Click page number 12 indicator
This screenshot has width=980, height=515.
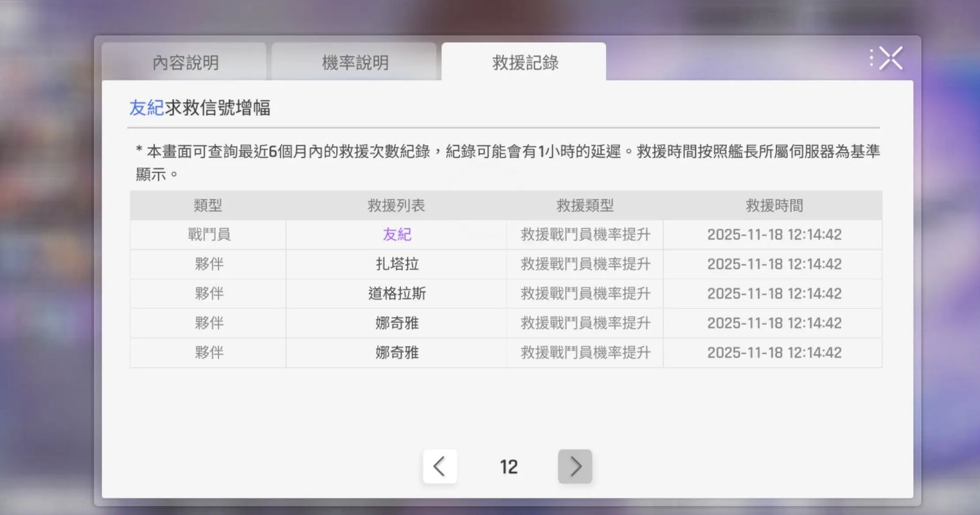[508, 467]
